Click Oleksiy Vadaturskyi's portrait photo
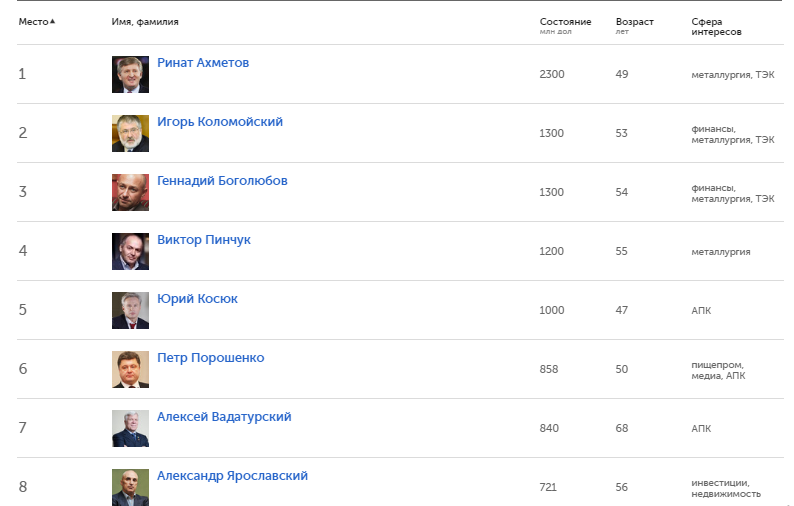The image size is (794, 506). [130, 428]
